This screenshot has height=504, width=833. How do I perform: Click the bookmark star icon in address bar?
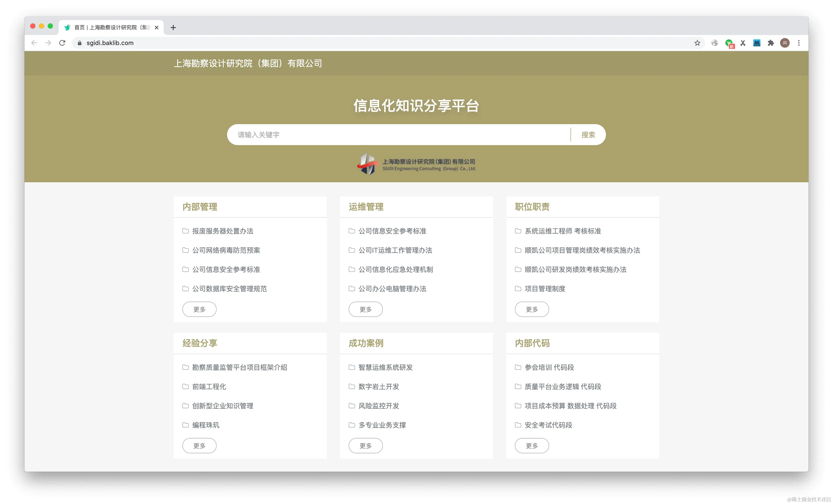pos(697,43)
